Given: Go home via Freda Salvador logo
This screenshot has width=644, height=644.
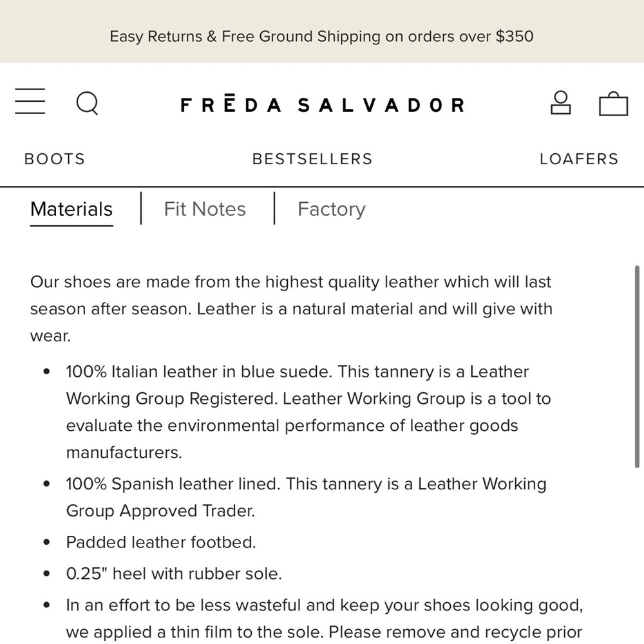Looking at the screenshot, I should [x=323, y=104].
